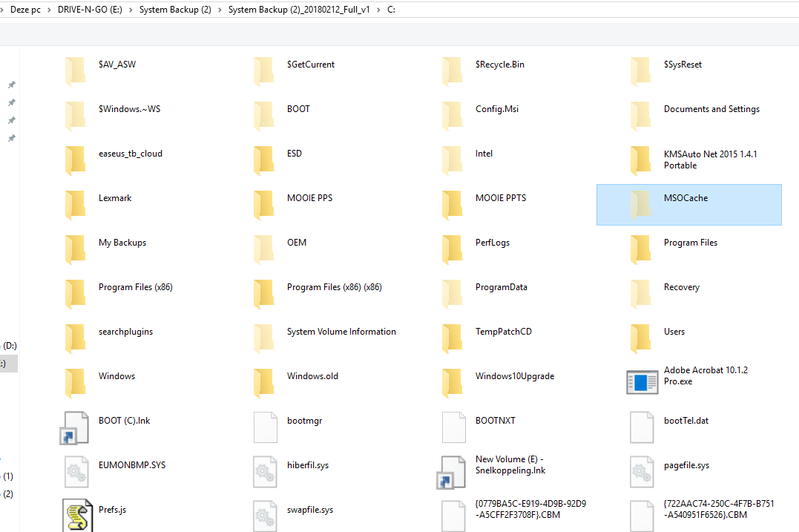The width and height of the screenshot is (799, 532).
Task: Select the EUMONBMP.SYS file icon
Action: point(77,472)
